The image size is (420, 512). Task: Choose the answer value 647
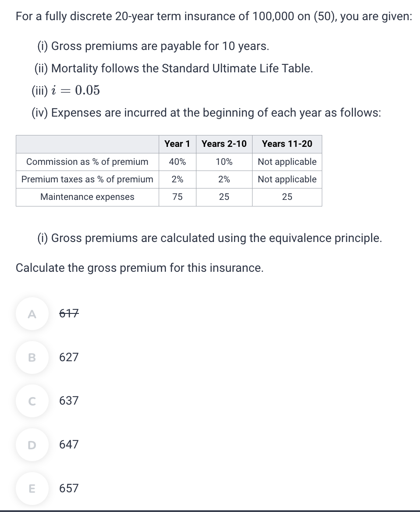tap(68, 445)
